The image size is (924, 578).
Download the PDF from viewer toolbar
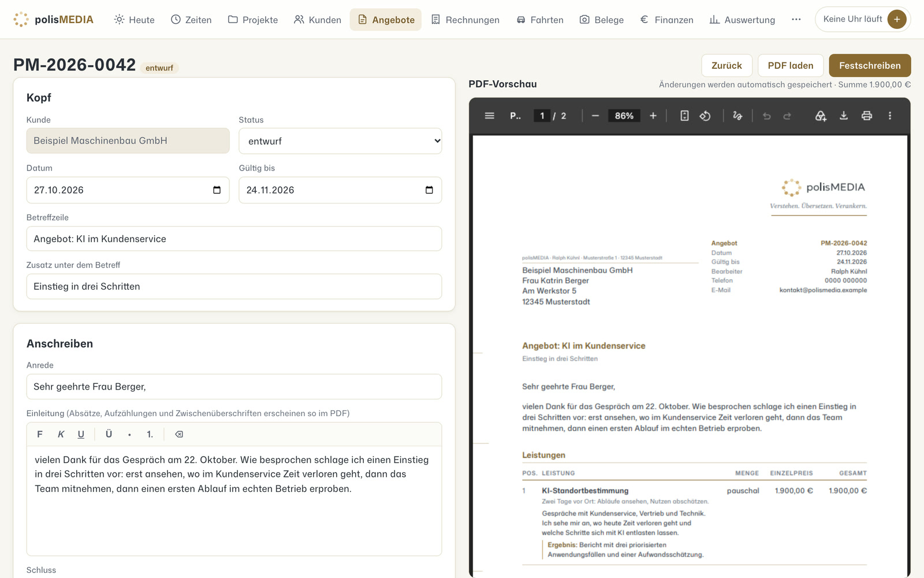click(844, 116)
